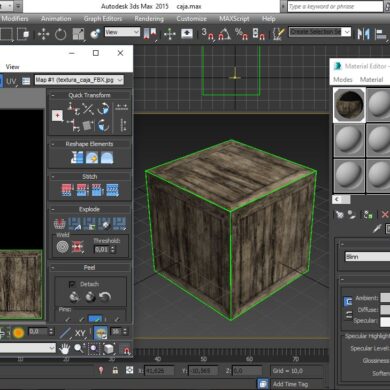Toggle the highlighted Pins button in Peel rollout

pos(95,319)
